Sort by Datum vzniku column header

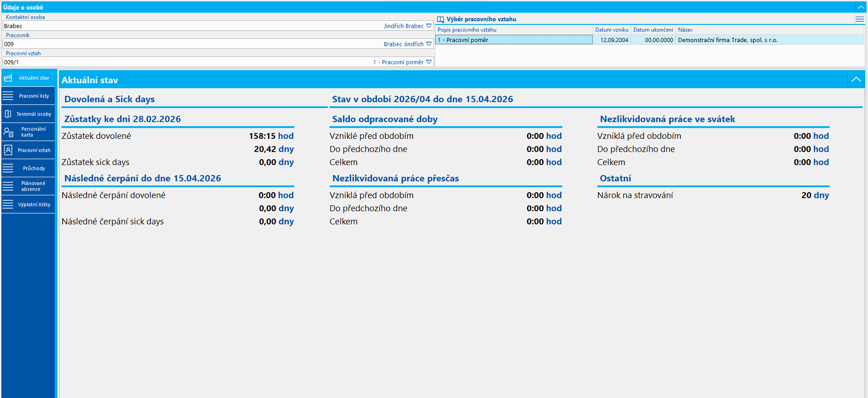click(612, 30)
